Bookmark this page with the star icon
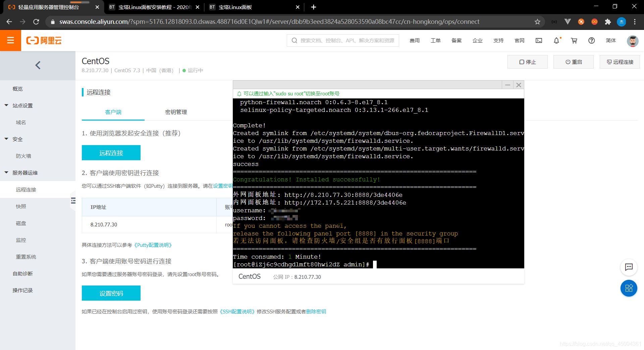 (x=537, y=22)
